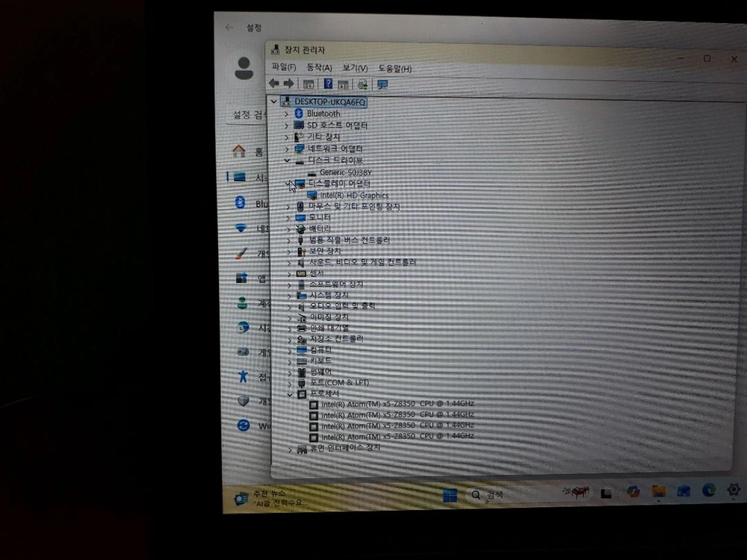The width and height of the screenshot is (747, 560).
Task: Expand the 포트(COM & LPT) category
Action: pos(289,383)
